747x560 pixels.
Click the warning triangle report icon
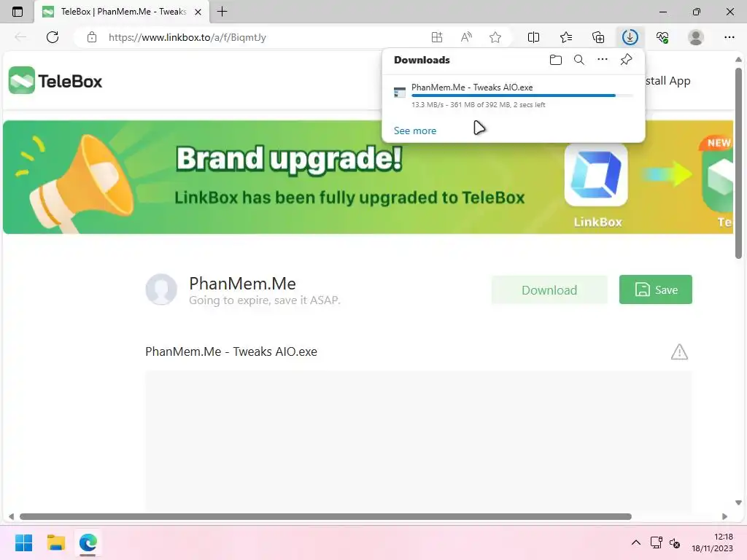tap(679, 352)
